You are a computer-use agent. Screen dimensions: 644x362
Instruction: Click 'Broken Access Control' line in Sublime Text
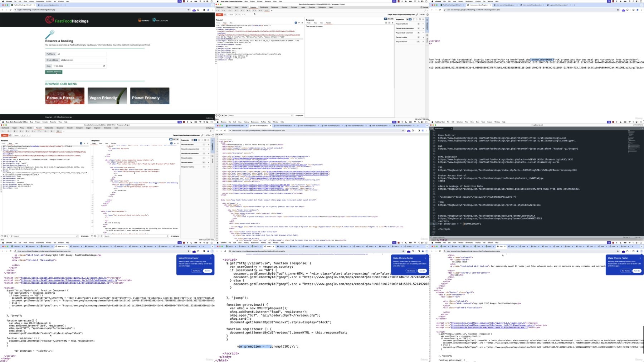pyautogui.click(x=452, y=175)
